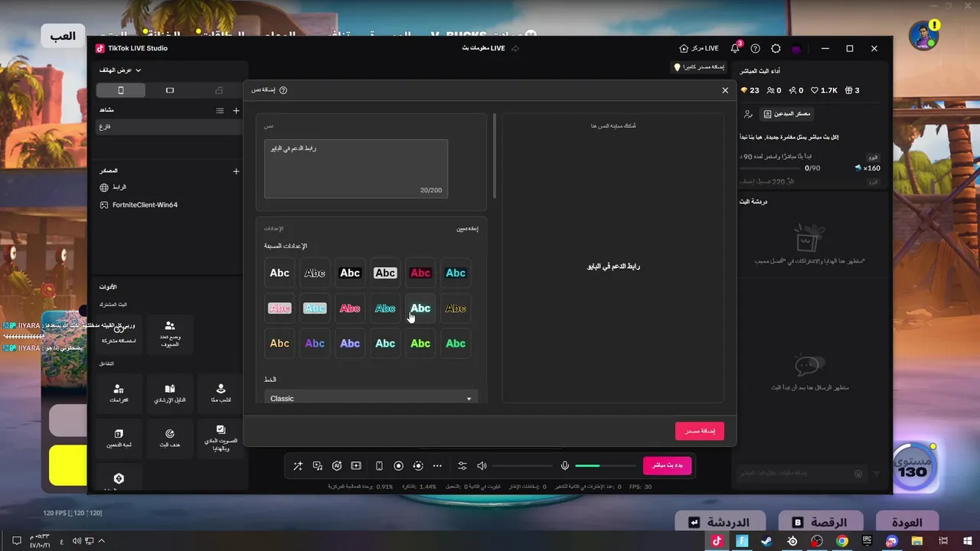
Task: Open the more options three dots
Action: click(x=437, y=465)
